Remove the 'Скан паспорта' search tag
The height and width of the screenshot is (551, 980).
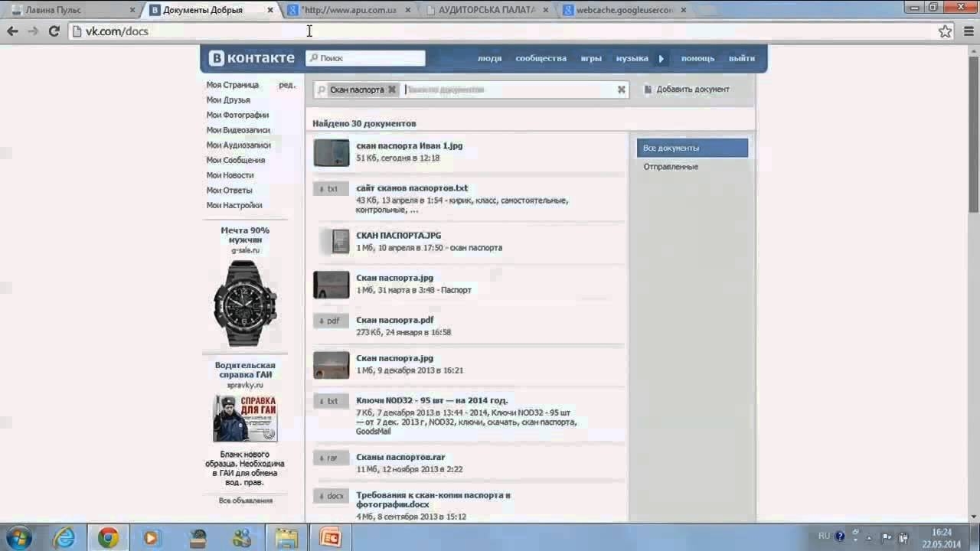tap(391, 90)
